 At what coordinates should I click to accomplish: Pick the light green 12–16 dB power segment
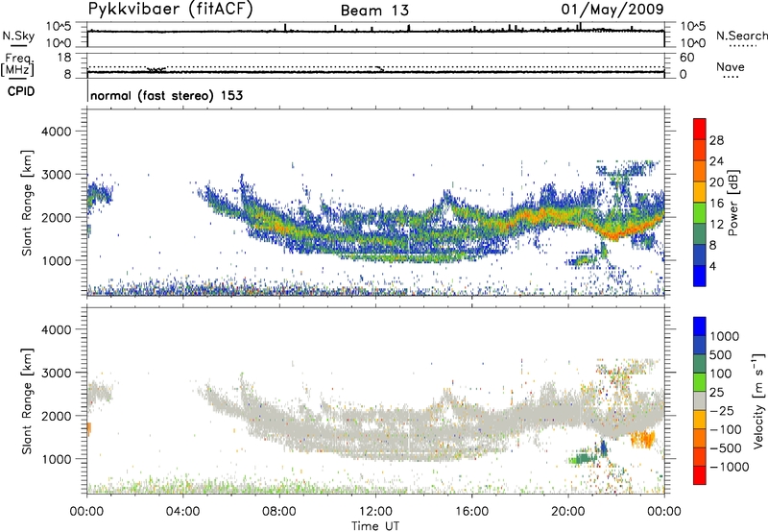pyautogui.click(x=700, y=213)
